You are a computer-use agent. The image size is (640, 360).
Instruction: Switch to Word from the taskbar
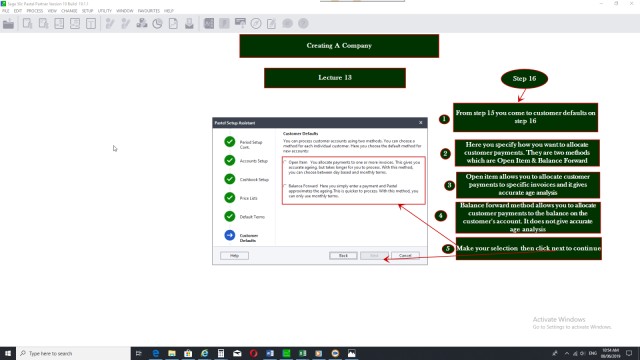click(270, 353)
